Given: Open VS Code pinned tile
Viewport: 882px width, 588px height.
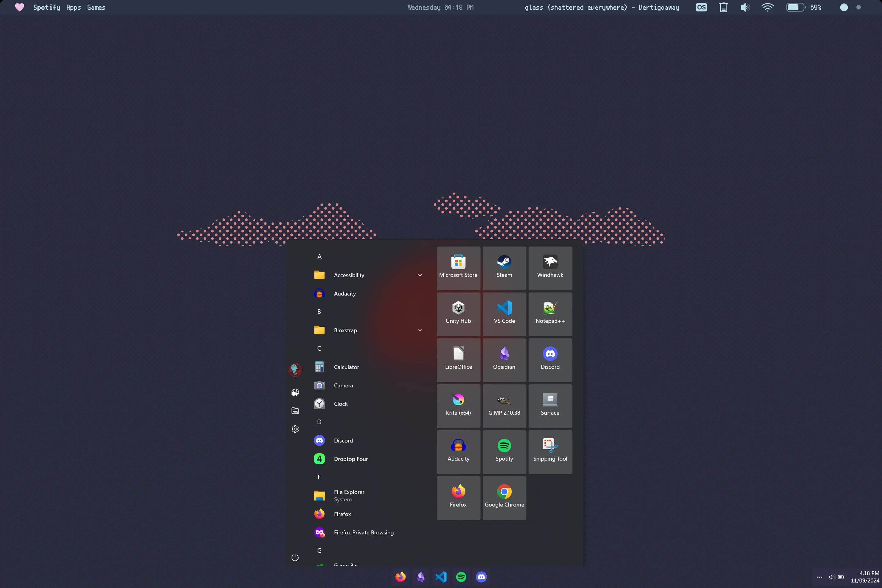Looking at the screenshot, I should click(x=504, y=314).
